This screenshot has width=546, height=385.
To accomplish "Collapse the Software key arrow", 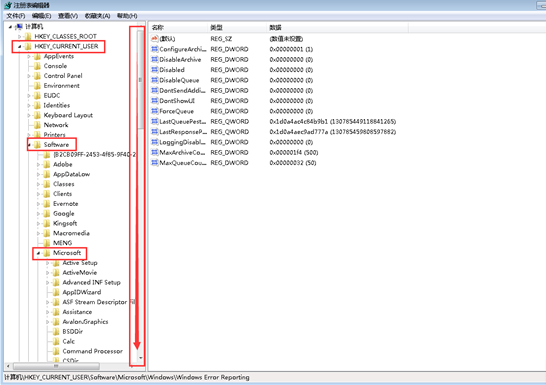I will pyautogui.click(x=29, y=145).
